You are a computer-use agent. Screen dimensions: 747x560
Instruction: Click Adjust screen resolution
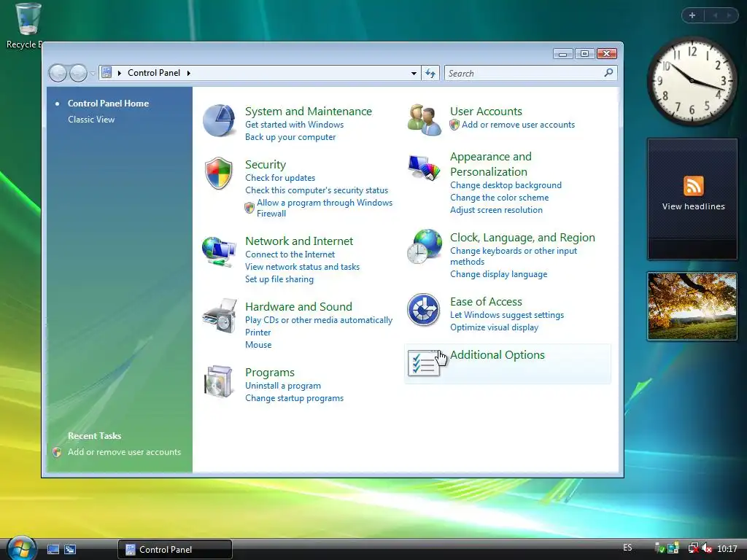pyautogui.click(x=496, y=210)
